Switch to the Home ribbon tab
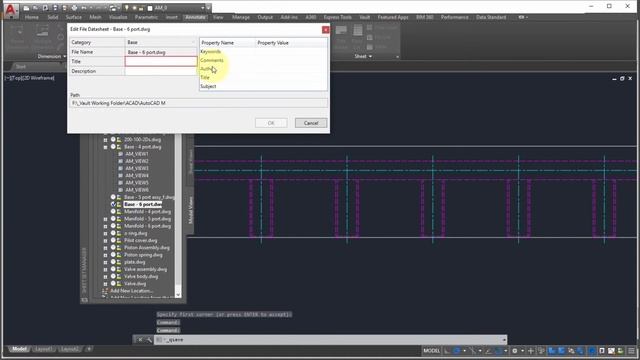The image size is (640, 360). tap(31, 17)
